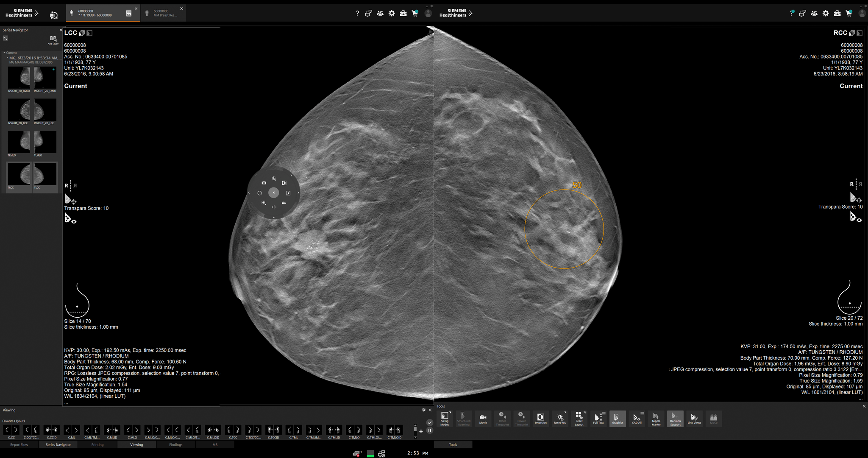Viewport: 868px width, 458px height.
Task: Open the Movie tool
Action: click(483, 419)
